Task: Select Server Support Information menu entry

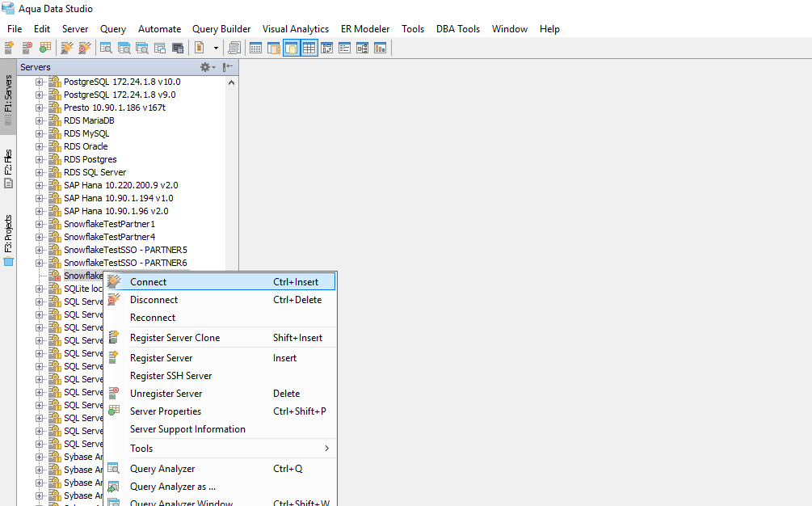Action: (221, 429)
